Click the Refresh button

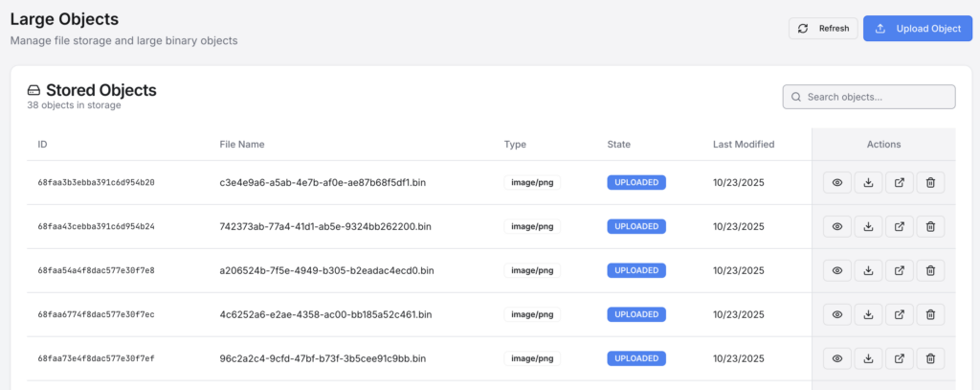(823, 29)
